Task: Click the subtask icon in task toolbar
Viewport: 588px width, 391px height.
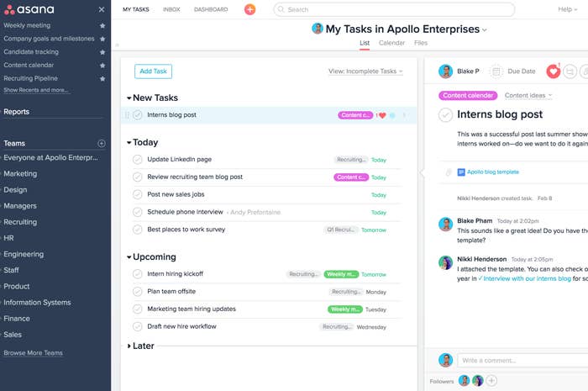Action: click(570, 71)
